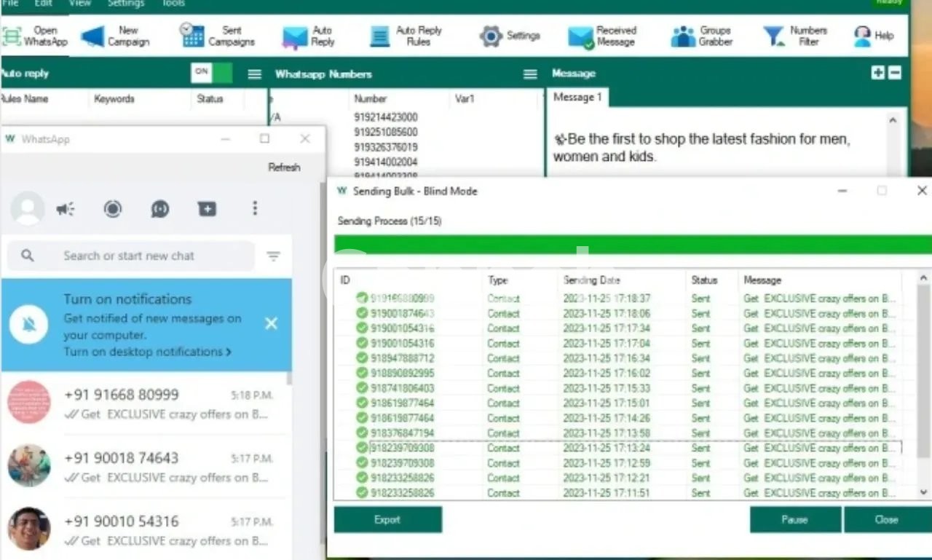Toggle the Auto reply ON switch
932x560 pixels.
pos(211,73)
